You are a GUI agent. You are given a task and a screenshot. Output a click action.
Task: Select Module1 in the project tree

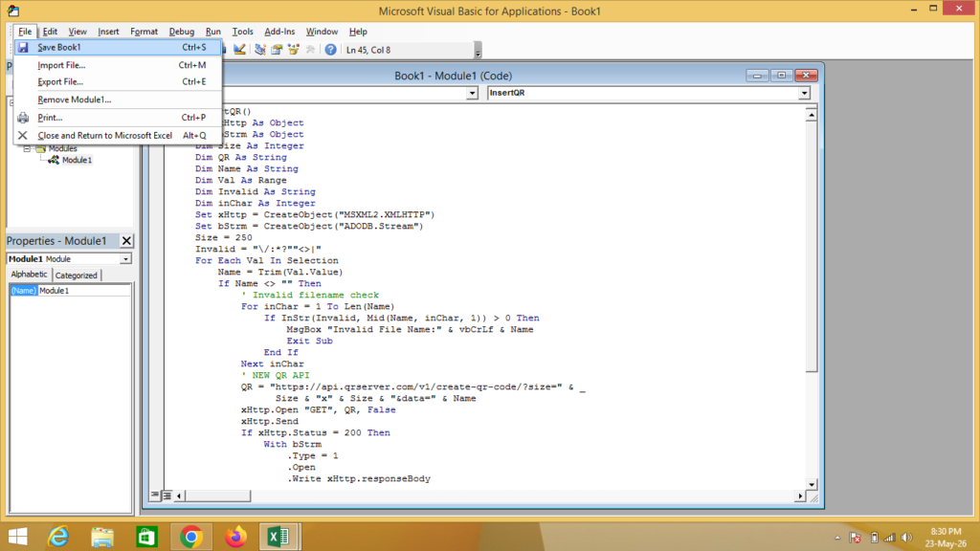(77, 160)
